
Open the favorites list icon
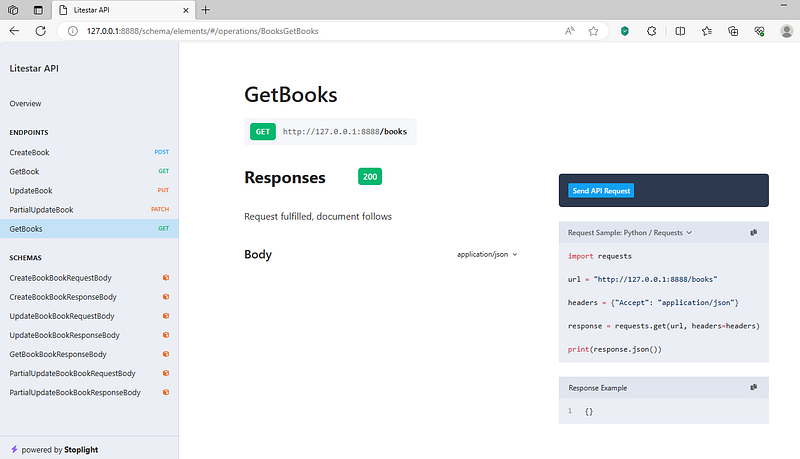[707, 31]
